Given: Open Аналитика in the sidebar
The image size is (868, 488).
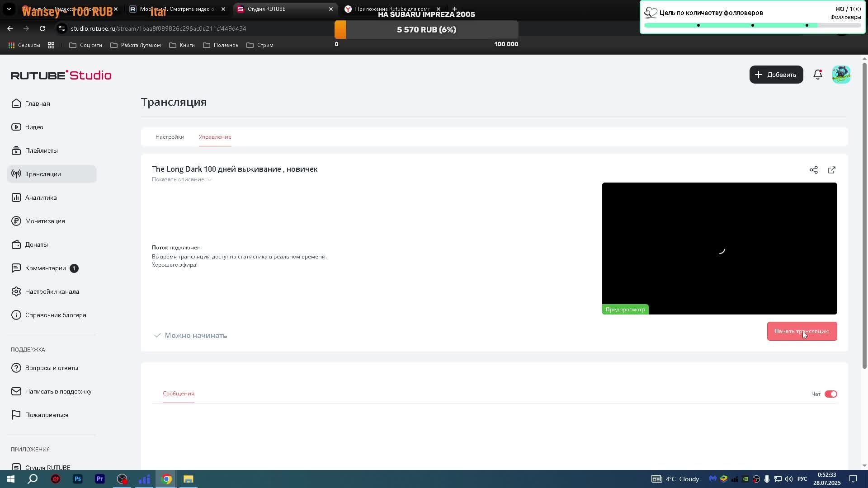Looking at the screenshot, I should tap(41, 197).
